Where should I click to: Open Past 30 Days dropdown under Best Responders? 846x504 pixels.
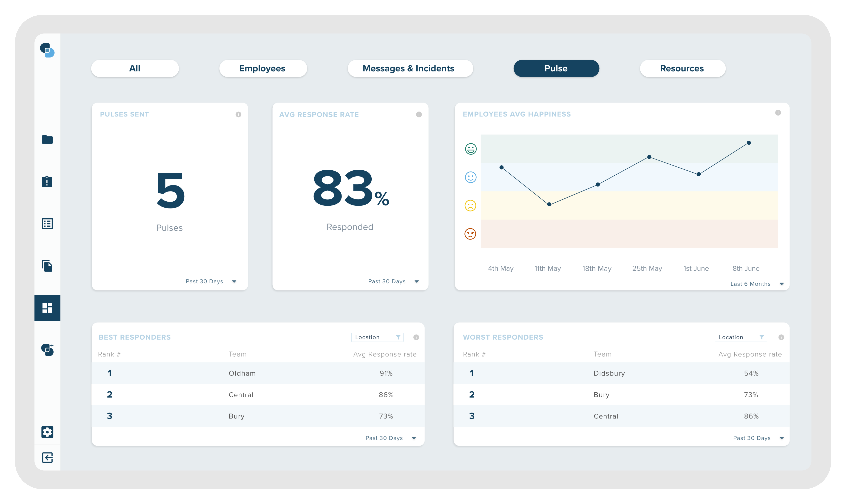(390, 438)
